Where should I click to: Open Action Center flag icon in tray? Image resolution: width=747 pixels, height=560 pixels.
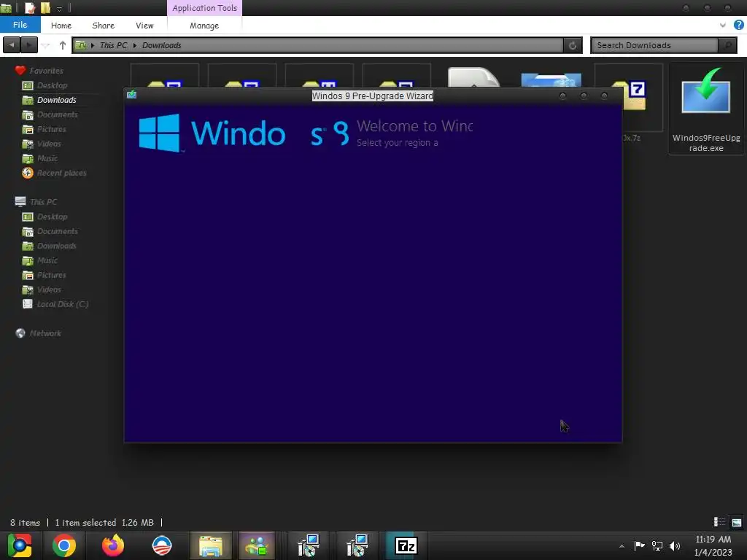[x=639, y=545]
